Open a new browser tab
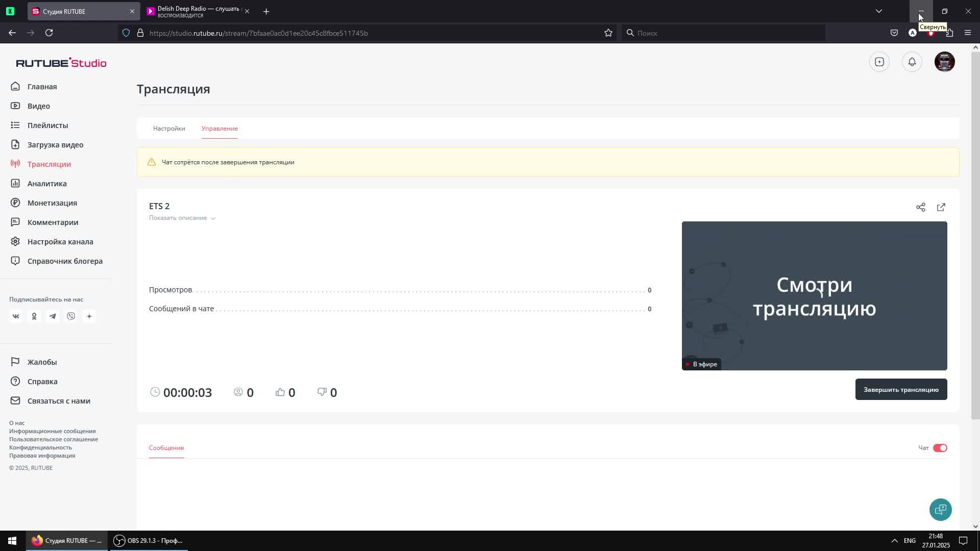Screen dimensions: 980x551 [x=266, y=11]
